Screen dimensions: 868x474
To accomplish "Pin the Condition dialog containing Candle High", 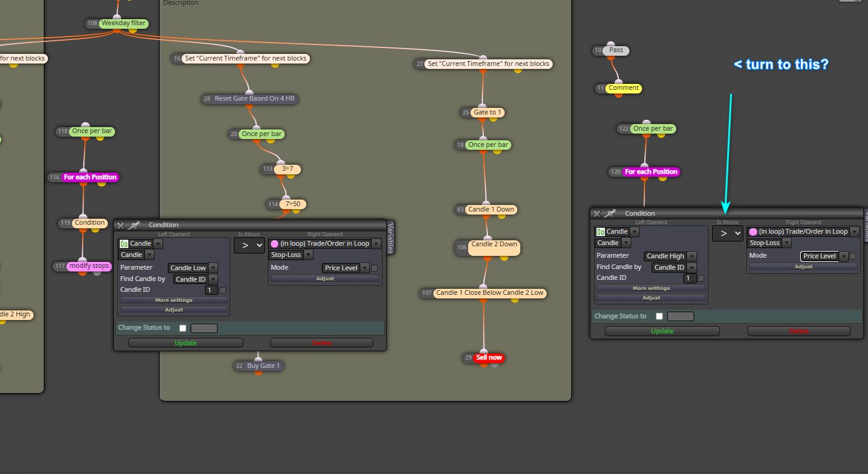I will [610, 213].
